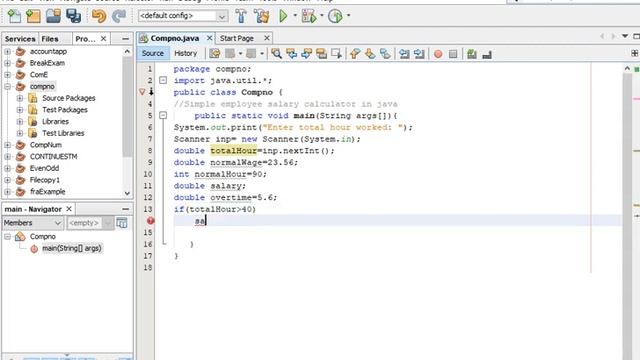
Task: Click the Find Selection magnifier icon
Action: [x=276, y=53]
